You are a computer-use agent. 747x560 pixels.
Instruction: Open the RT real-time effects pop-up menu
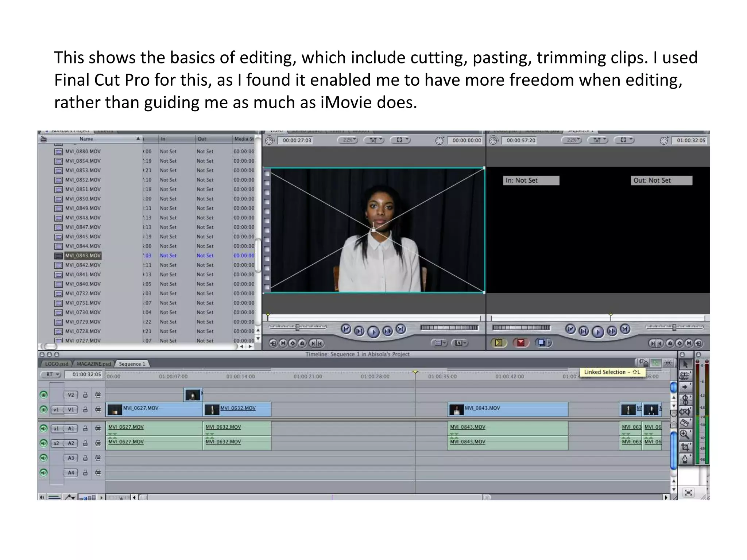point(50,374)
